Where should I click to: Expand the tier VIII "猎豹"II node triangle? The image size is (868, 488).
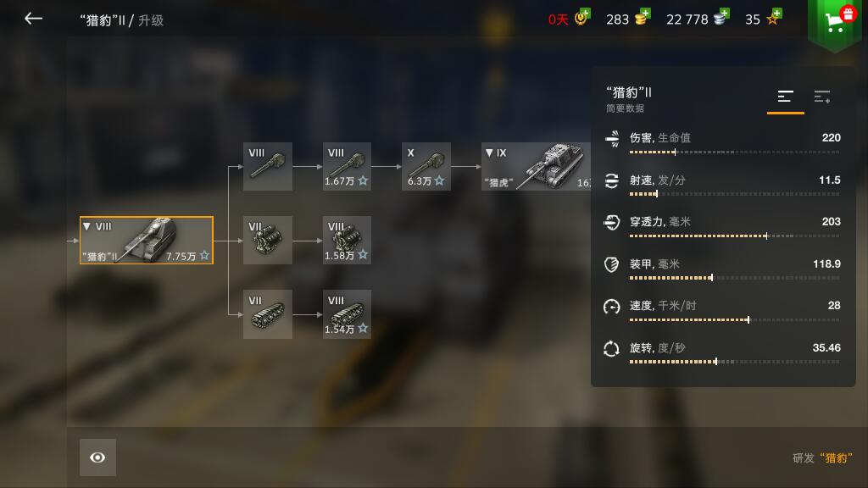click(x=87, y=226)
